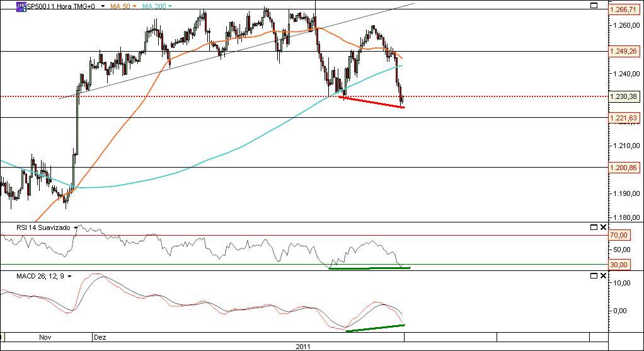Click the Nov month label on time axis
Screen dimensions: 644x351
45,337
